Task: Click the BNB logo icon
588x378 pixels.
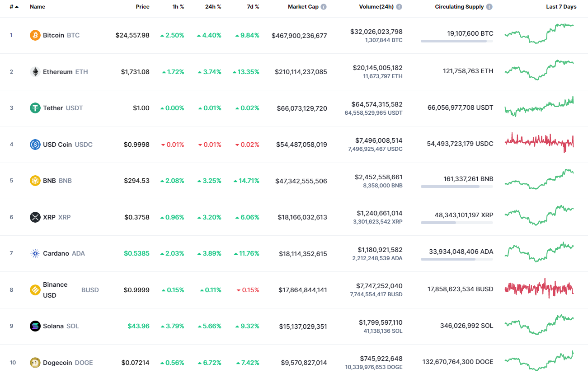Action: [35, 181]
